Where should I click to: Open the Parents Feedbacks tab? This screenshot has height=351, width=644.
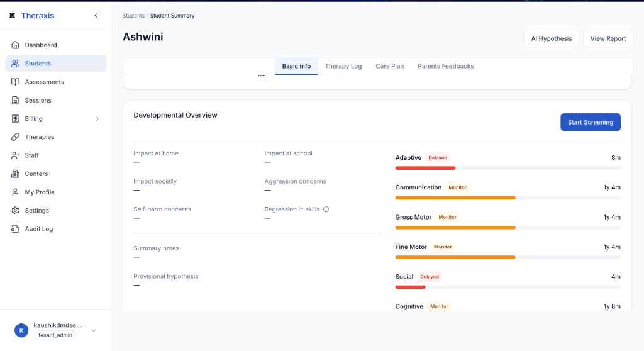point(446,66)
